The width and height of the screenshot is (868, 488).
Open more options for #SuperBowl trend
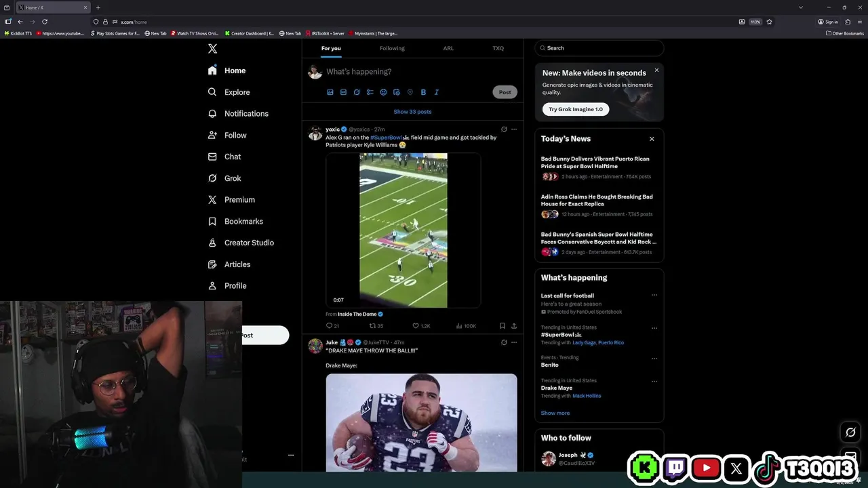654,328
